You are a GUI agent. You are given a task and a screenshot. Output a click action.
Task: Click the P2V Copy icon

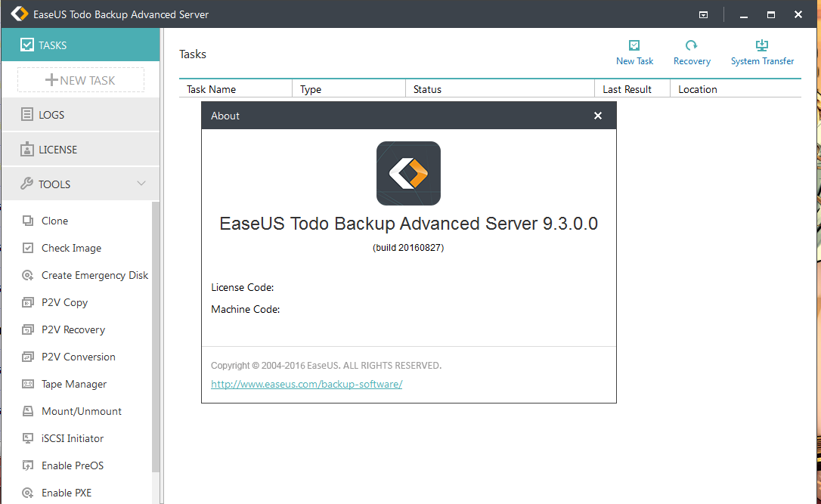pos(28,302)
